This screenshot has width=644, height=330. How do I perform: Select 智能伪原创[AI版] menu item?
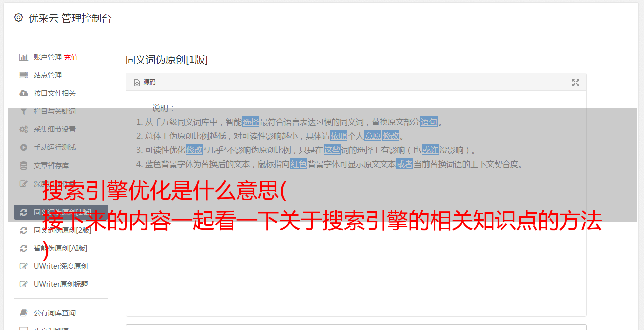click(x=60, y=248)
